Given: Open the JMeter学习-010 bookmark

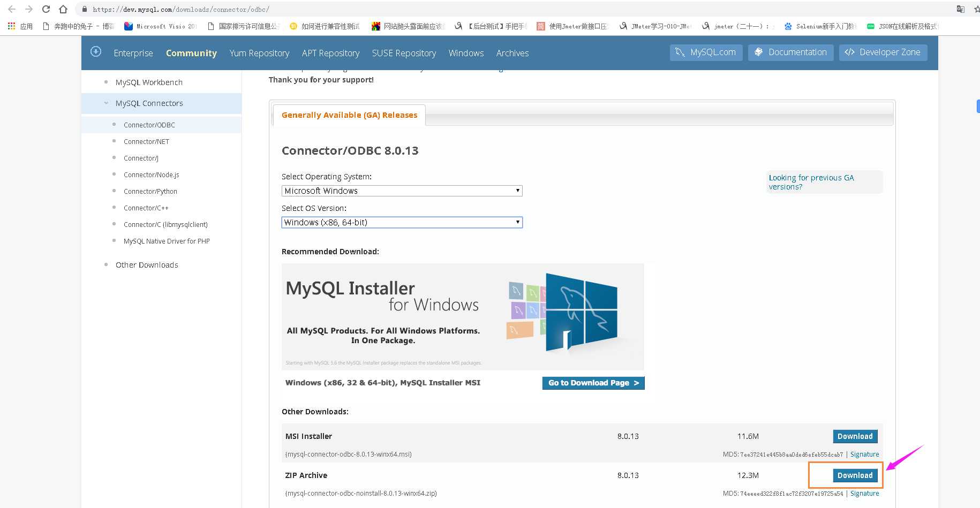Looking at the screenshot, I should point(656,26).
